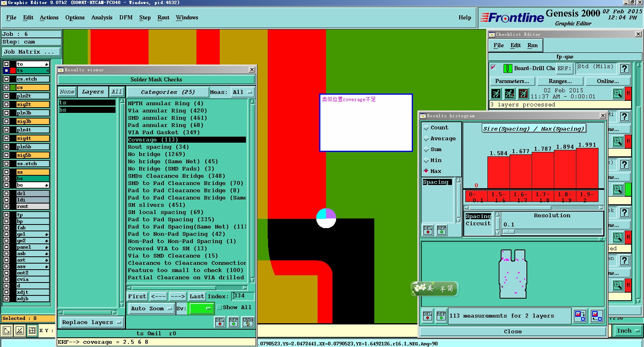
Task: Click the Last result button
Action: pos(197,297)
